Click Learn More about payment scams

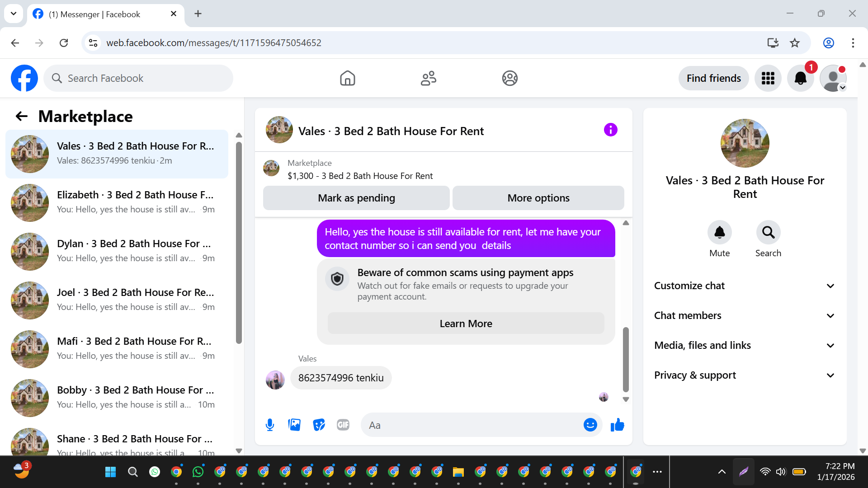point(466,324)
